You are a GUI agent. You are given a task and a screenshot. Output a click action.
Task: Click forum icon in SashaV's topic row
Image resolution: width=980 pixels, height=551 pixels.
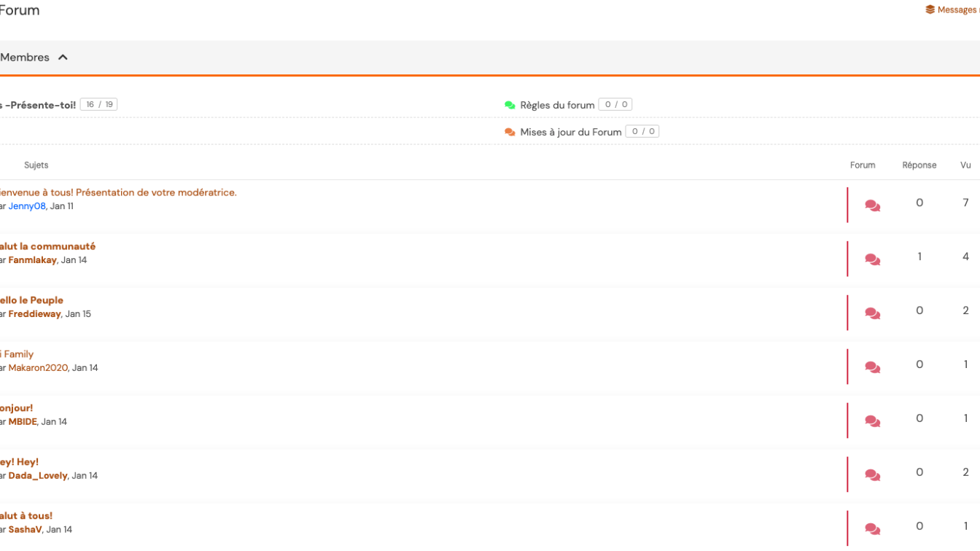872,529
